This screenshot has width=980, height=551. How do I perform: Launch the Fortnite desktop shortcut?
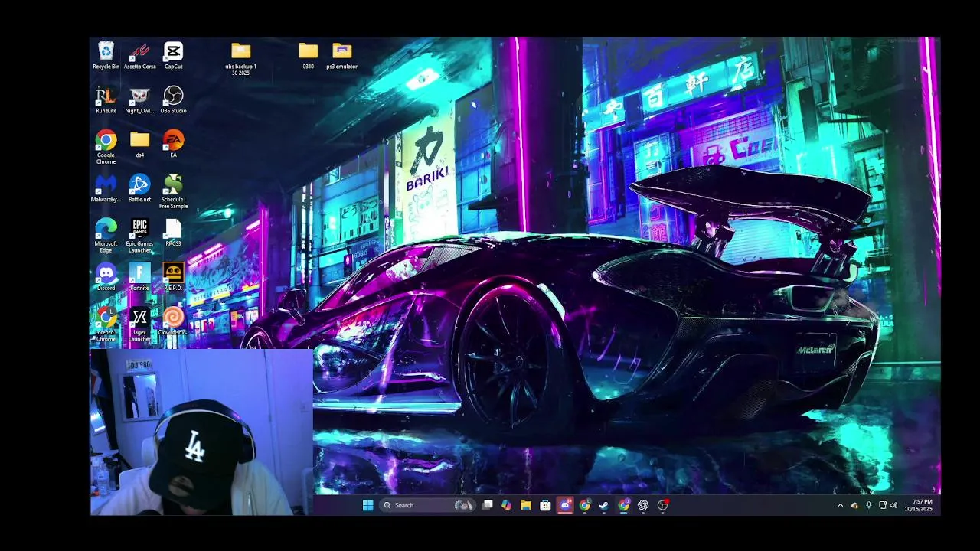pos(139,278)
